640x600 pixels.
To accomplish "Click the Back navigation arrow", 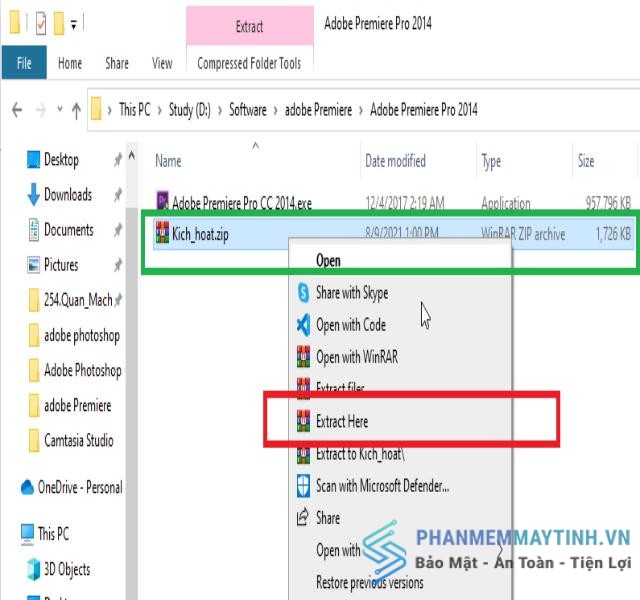I will click(17, 110).
